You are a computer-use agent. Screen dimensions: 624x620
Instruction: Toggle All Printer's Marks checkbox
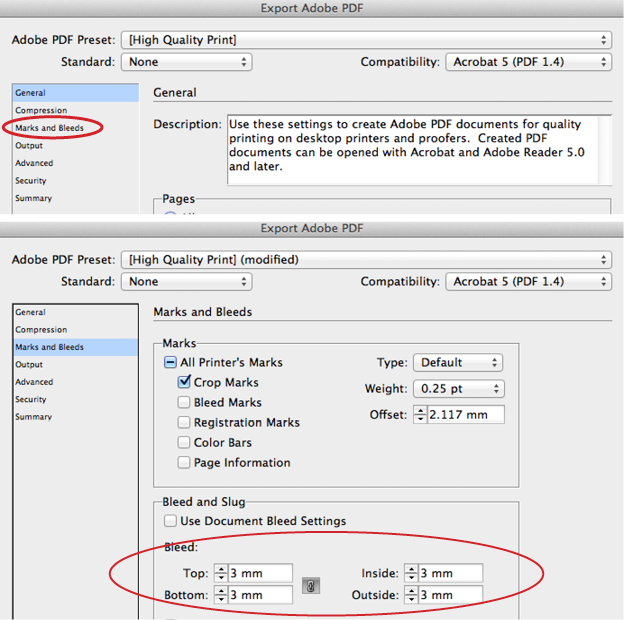(170, 363)
